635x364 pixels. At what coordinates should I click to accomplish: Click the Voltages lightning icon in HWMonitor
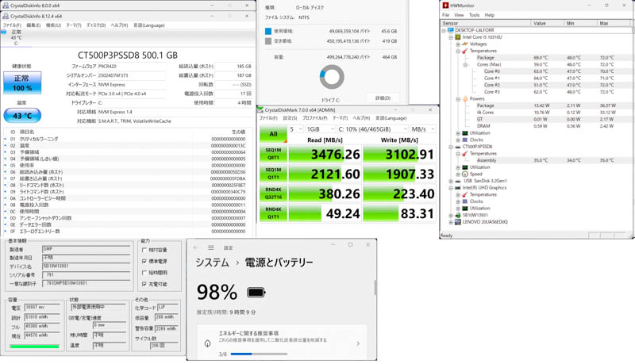click(465, 44)
